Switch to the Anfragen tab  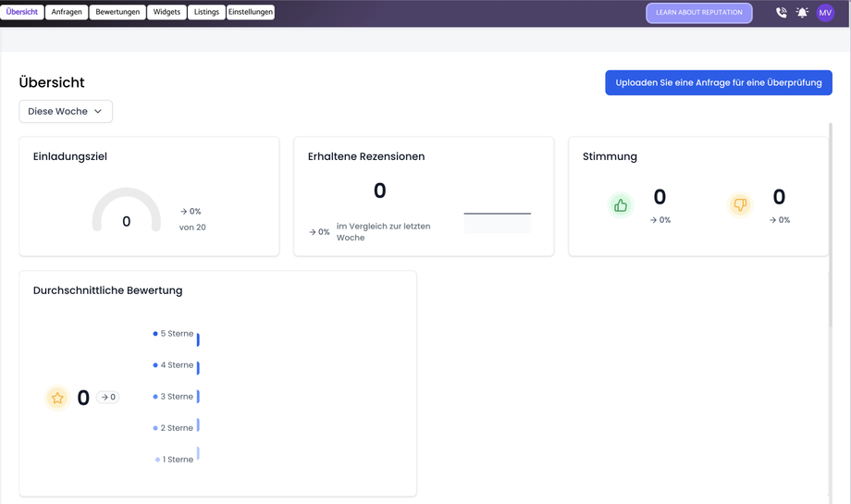pyautogui.click(x=67, y=12)
